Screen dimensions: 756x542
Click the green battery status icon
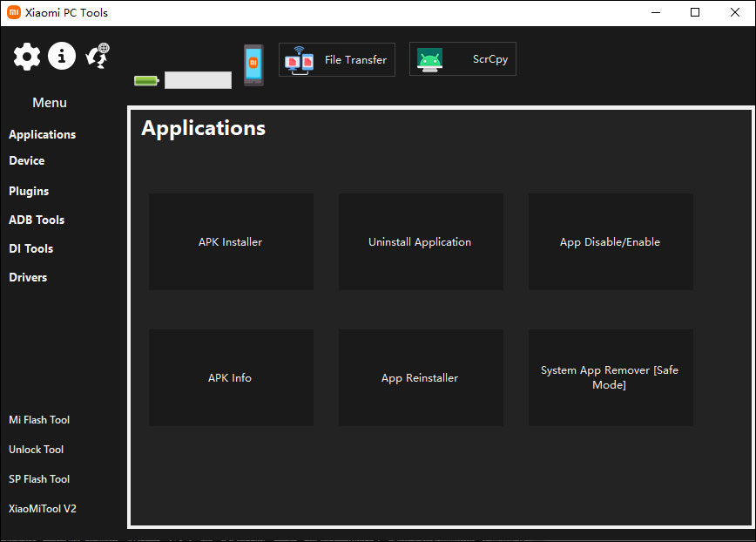point(146,81)
